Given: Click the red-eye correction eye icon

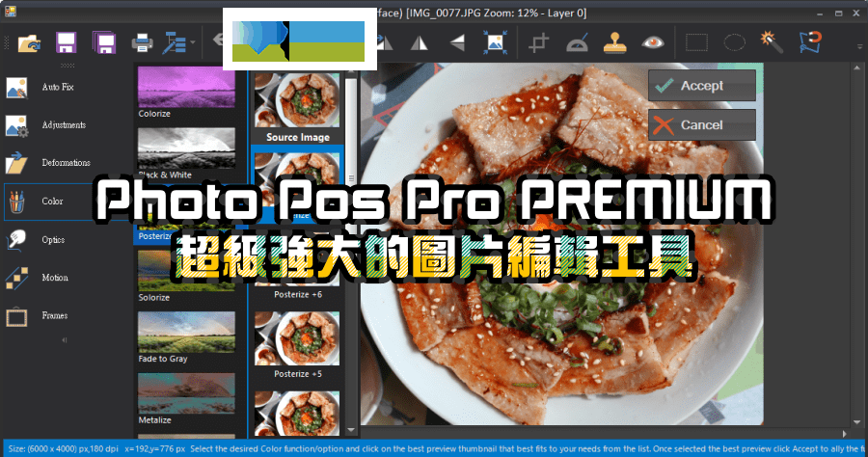Looking at the screenshot, I should 653,42.
